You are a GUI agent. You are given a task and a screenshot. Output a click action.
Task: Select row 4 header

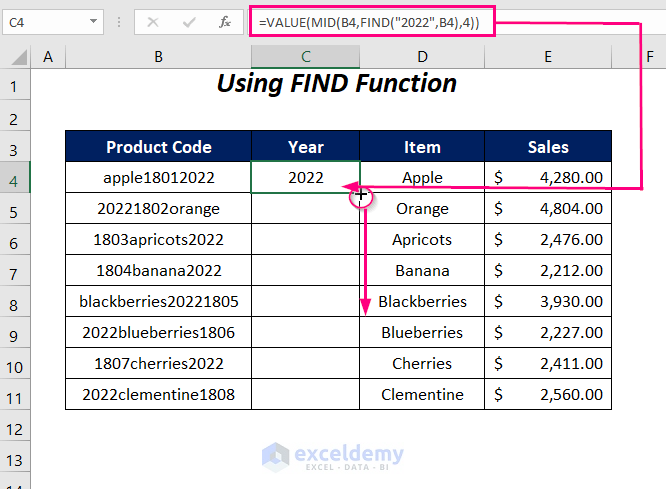[15, 178]
